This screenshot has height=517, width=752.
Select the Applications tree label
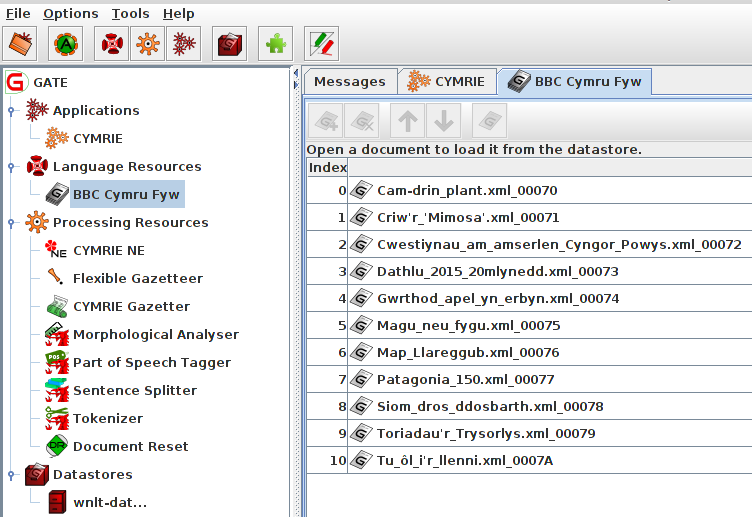click(96, 110)
